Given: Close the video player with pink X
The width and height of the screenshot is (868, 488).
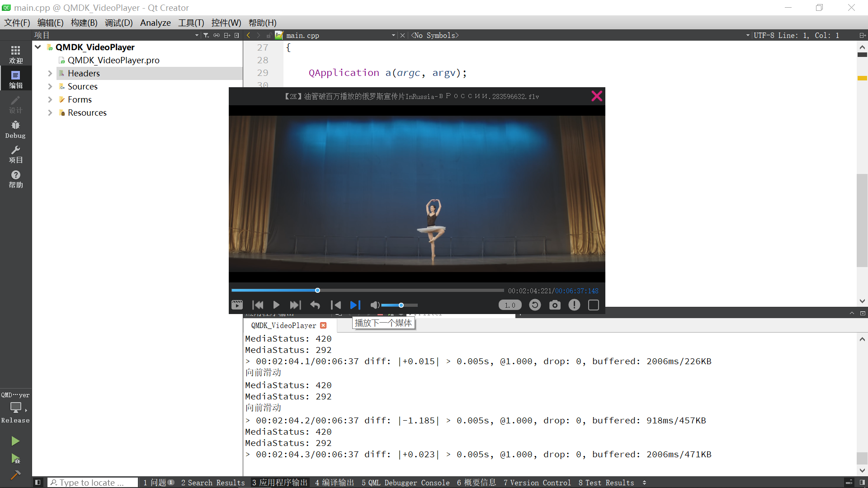Looking at the screenshot, I should pyautogui.click(x=596, y=96).
